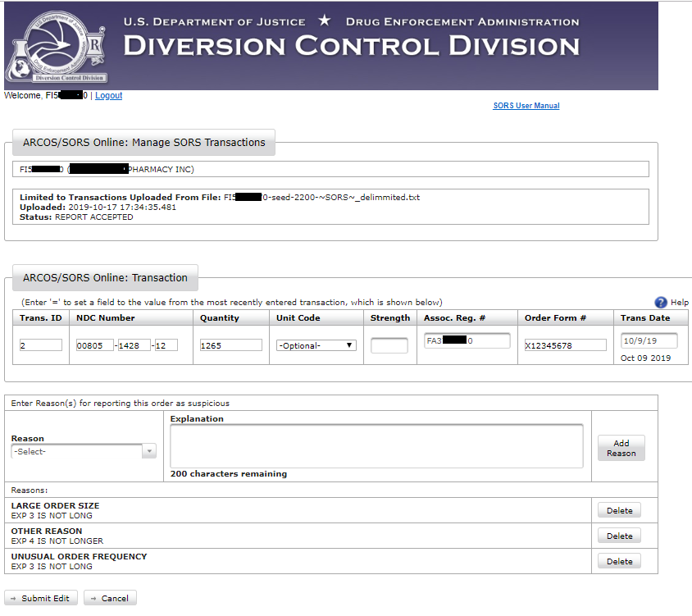Open the SORS User Manual link

pyautogui.click(x=526, y=106)
